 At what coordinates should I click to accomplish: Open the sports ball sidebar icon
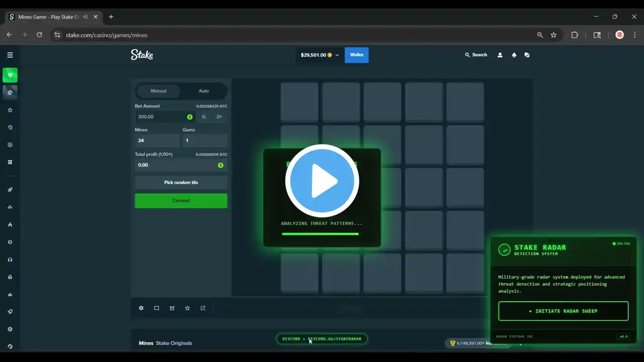(10, 92)
